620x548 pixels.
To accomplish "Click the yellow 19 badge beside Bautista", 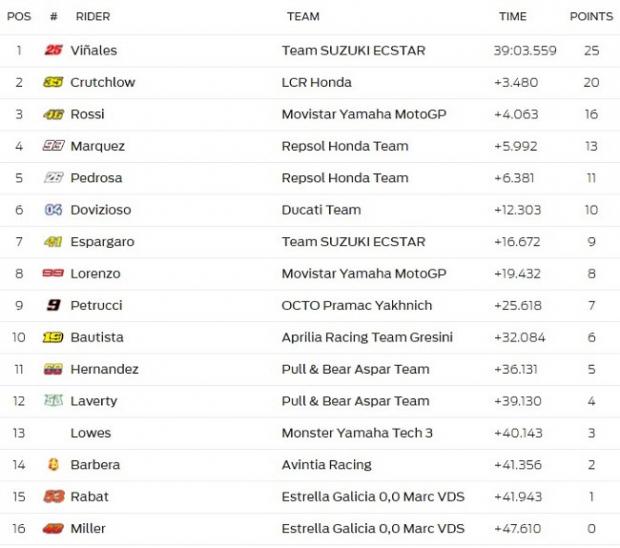I will 54,337.
